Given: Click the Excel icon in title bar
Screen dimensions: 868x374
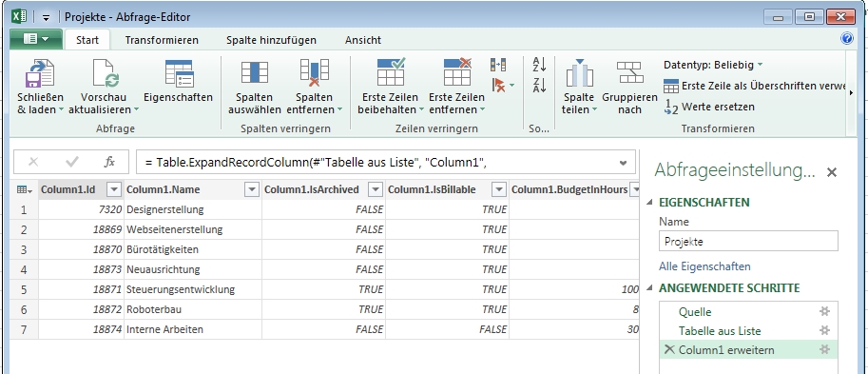Looking at the screenshot, I should pos(19,16).
